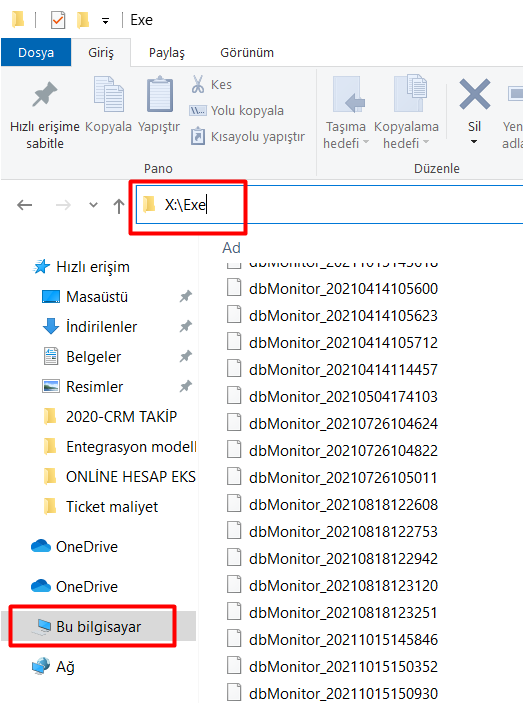
Task: Paste shortcut with Kısayolu yapıştır
Action: [x=247, y=136]
